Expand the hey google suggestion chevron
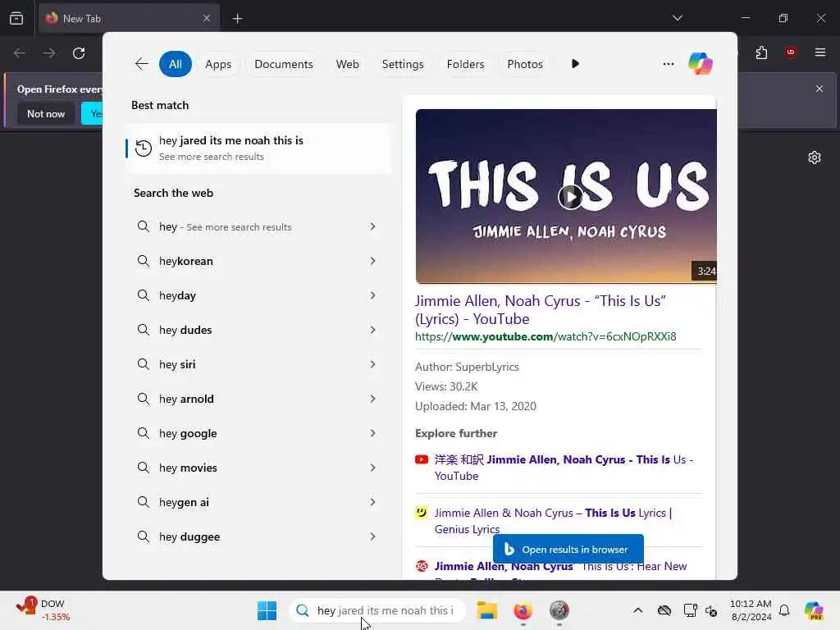This screenshot has height=630, width=840. tap(373, 433)
